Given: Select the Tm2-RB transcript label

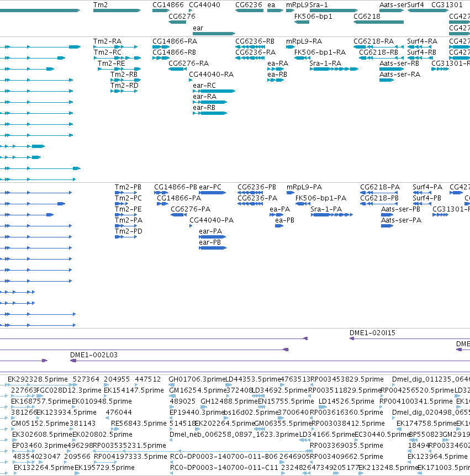Looking at the screenshot, I should tap(124, 75).
